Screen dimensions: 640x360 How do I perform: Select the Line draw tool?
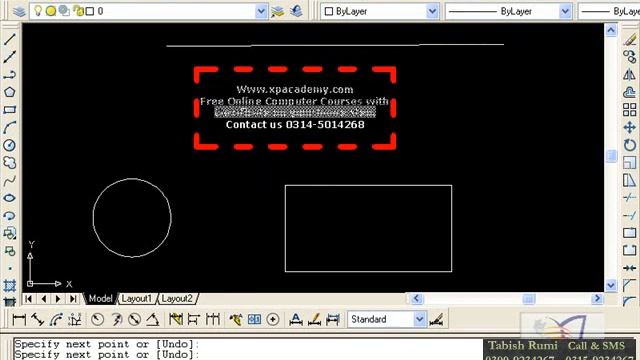(9, 39)
